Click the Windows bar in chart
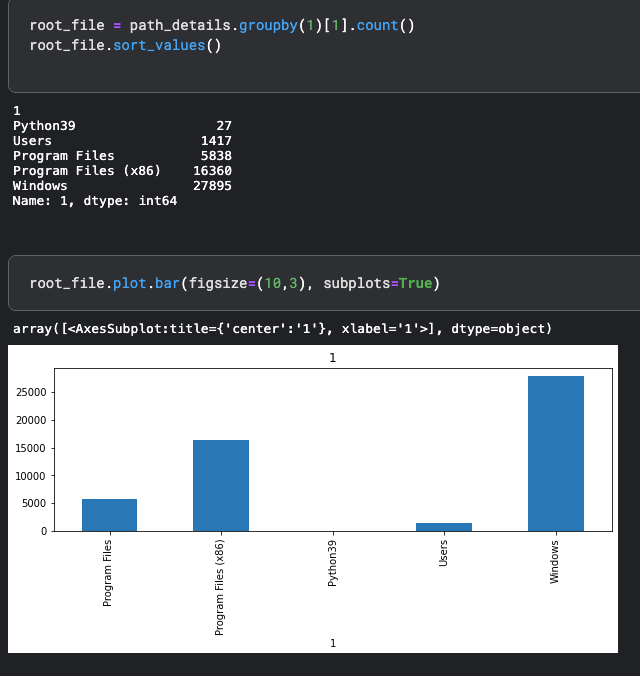Image resolution: width=640 pixels, height=676 pixels. click(x=555, y=454)
